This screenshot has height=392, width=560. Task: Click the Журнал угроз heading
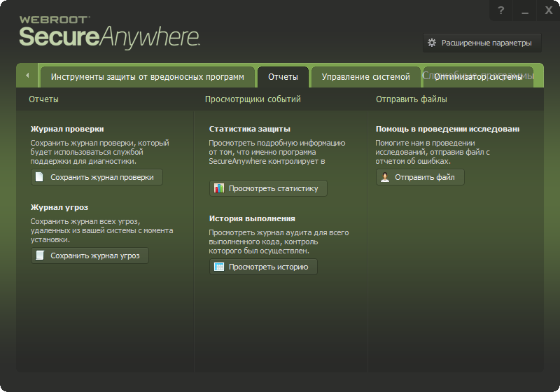tap(59, 207)
